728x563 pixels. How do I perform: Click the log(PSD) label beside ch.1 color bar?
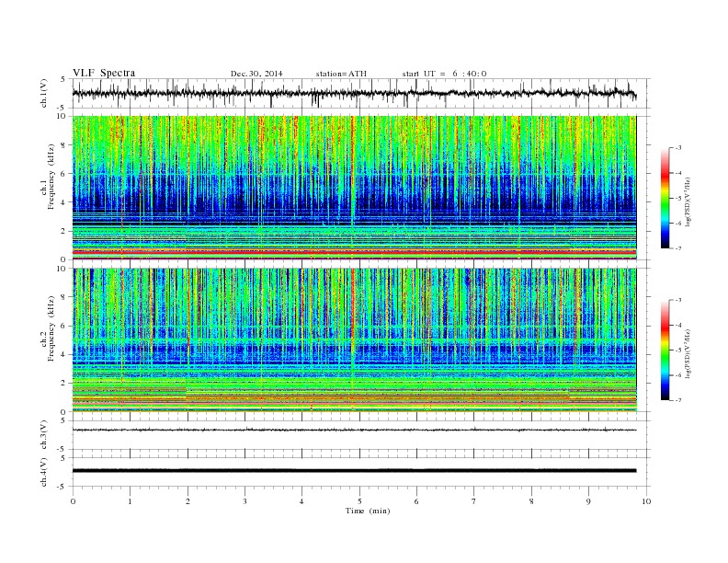point(688,201)
